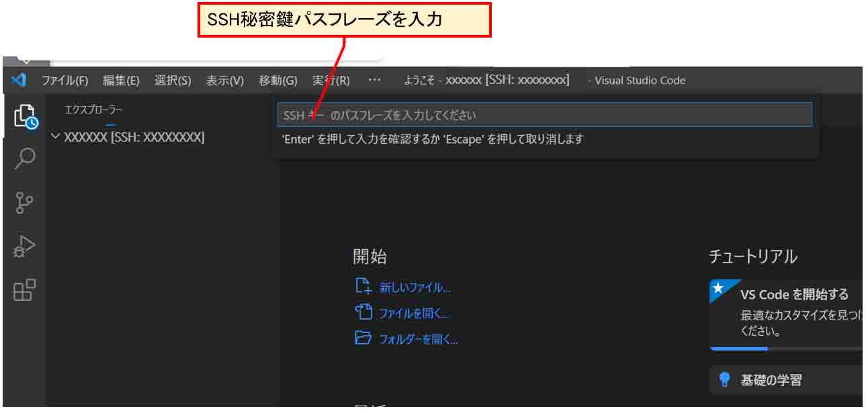Click the new file icon under 開始
The image size is (868, 413).
pos(363,287)
